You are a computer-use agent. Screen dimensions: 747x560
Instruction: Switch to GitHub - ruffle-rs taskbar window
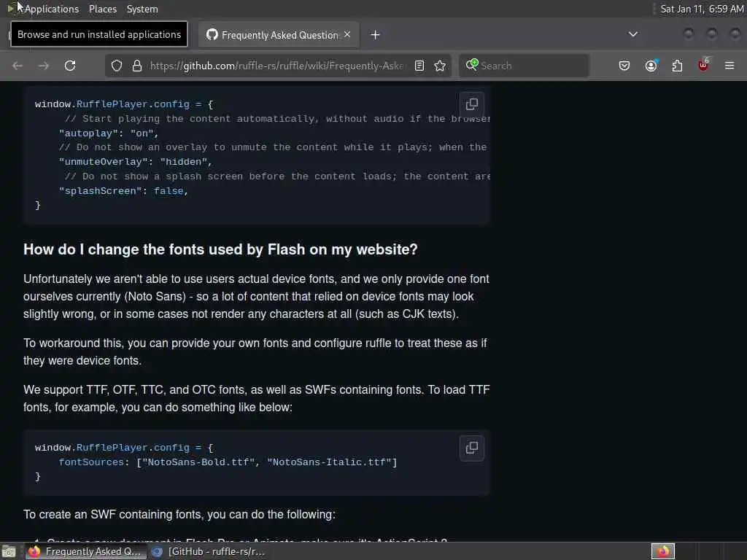[209, 551]
